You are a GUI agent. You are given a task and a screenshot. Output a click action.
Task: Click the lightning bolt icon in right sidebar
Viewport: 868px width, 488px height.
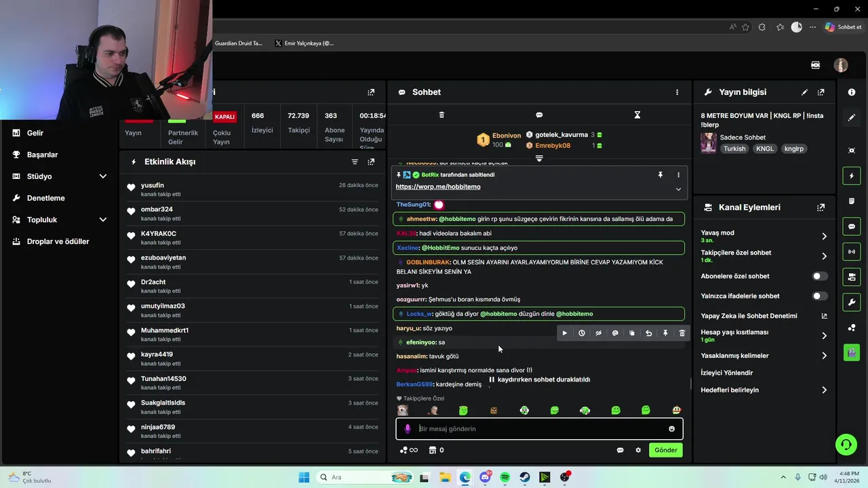[x=852, y=176]
